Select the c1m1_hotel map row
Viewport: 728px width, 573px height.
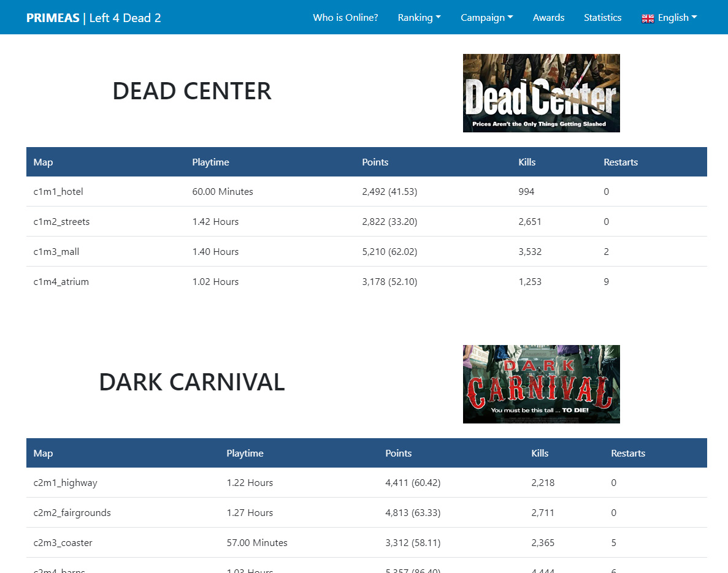(x=367, y=192)
